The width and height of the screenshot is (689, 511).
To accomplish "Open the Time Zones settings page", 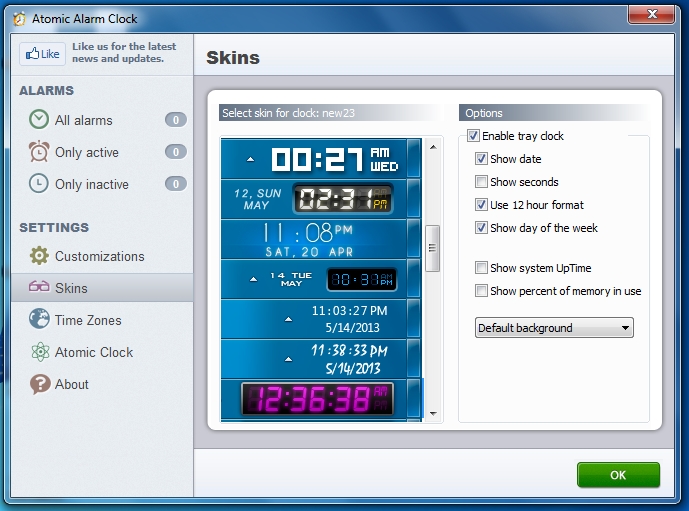I will 102,320.
